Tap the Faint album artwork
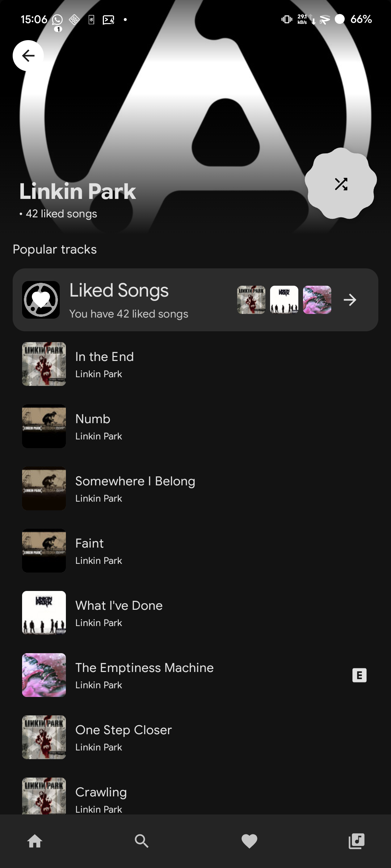The image size is (391, 868). click(x=44, y=550)
